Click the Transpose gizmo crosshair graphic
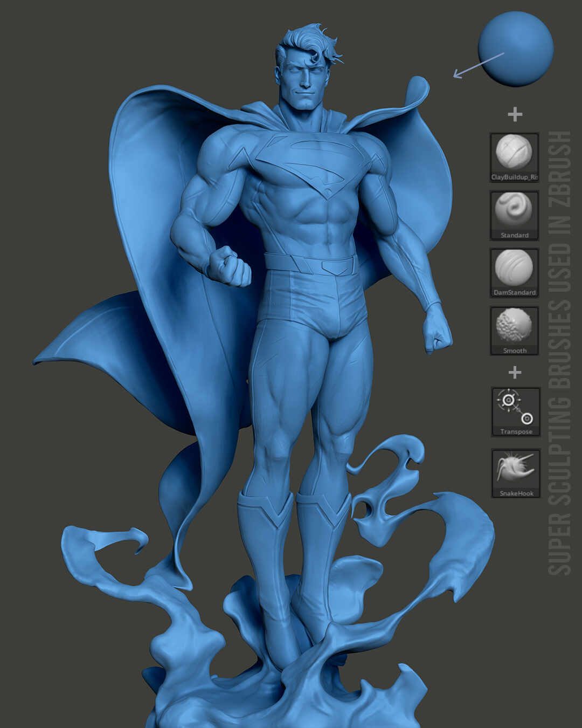Image resolution: width=582 pixels, height=728 pixels. 510,401
